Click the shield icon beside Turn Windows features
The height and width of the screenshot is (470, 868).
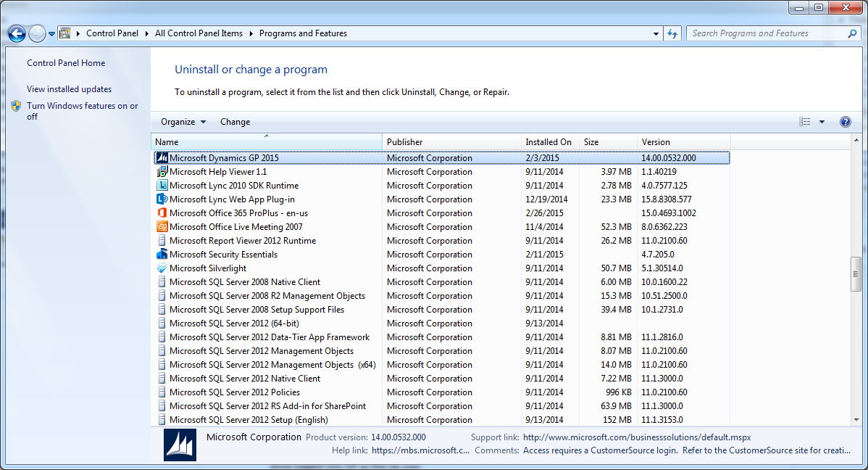(x=16, y=106)
